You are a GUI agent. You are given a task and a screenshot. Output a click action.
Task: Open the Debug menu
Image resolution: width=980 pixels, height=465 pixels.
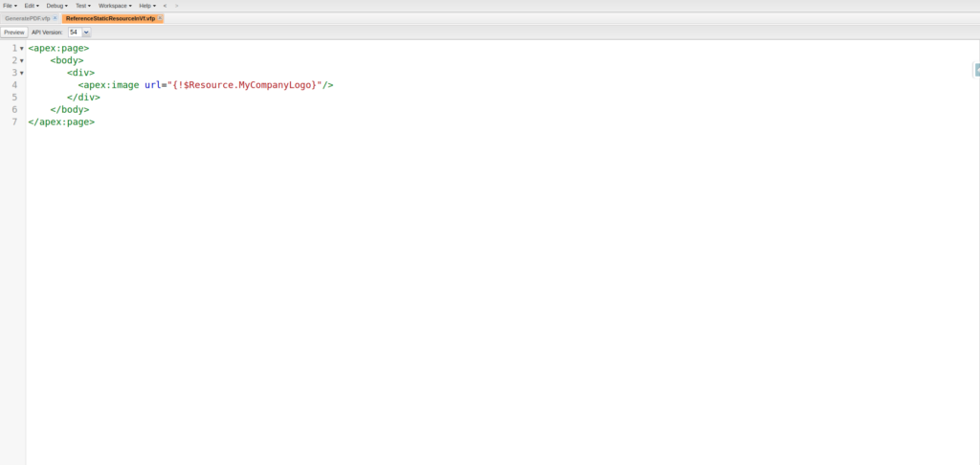56,6
